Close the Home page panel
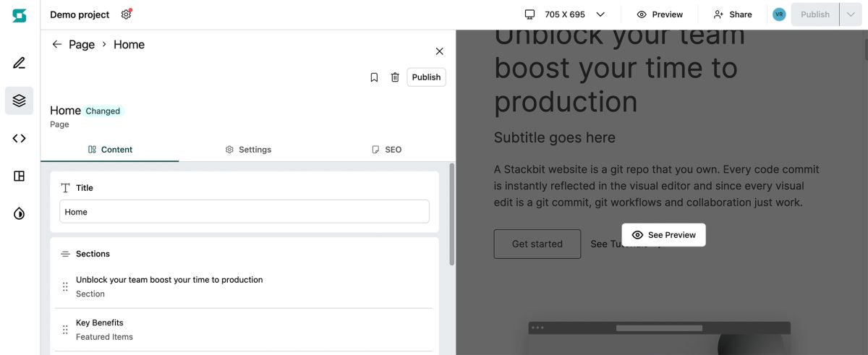This screenshot has width=868, height=355. 439,51
